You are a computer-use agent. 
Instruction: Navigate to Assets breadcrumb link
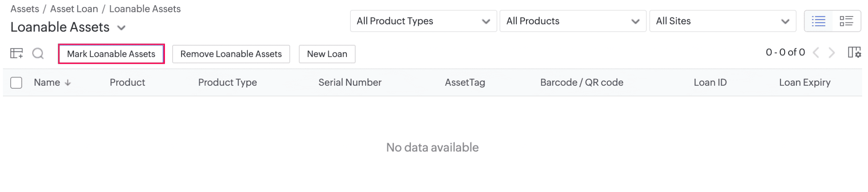click(x=25, y=9)
